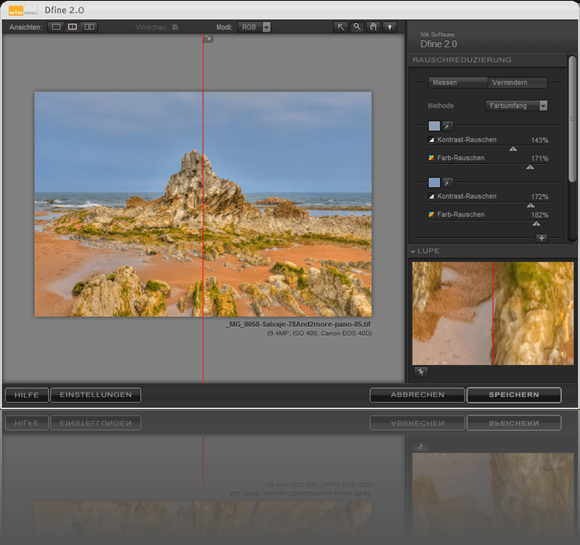Click the settings panel vertical scrollbar
Viewport: 580px width, 545px height.
tap(572, 118)
